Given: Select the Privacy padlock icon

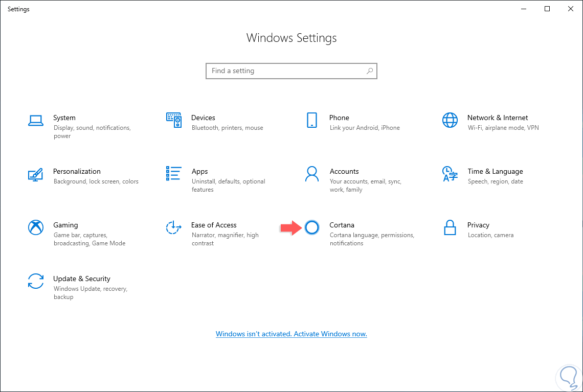Looking at the screenshot, I should coord(450,227).
